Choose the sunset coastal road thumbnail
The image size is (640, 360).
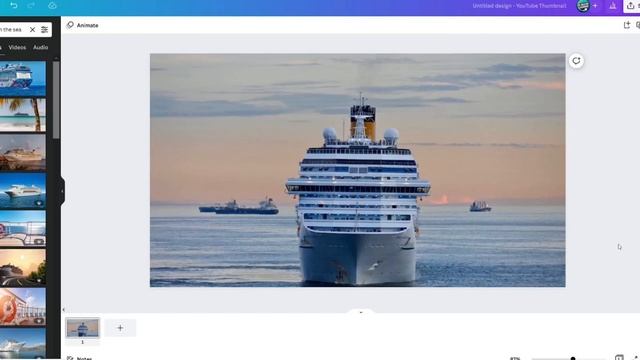pyautogui.click(x=23, y=267)
